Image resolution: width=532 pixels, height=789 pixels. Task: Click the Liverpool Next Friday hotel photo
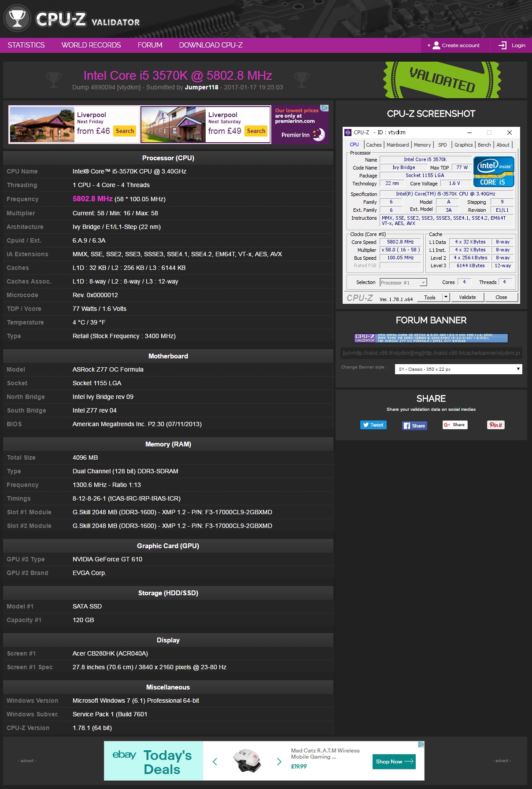tap(42, 125)
